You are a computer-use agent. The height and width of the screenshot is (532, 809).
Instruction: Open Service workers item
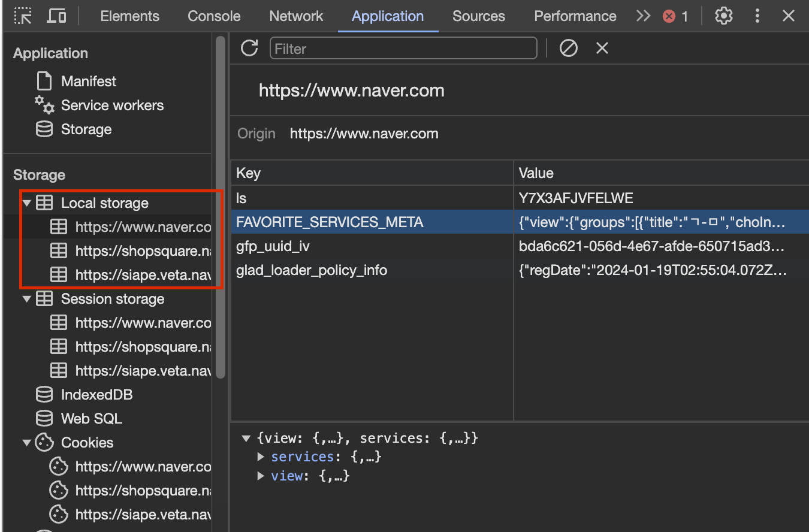coord(112,105)
